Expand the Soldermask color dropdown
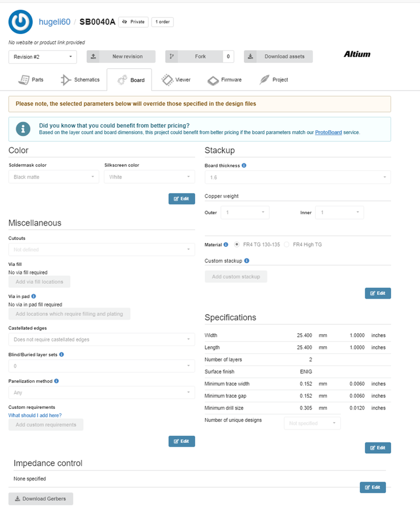Image resolution: width=420 pixels, height=514 pixels. pyautogui.click(x=54, y=177)
